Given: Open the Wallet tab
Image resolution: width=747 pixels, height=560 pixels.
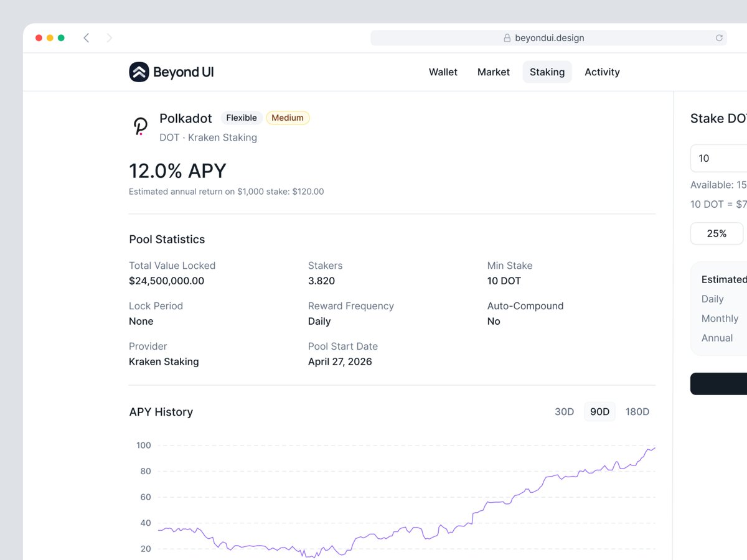Looking at the screenshot, I should pos(443,72).
